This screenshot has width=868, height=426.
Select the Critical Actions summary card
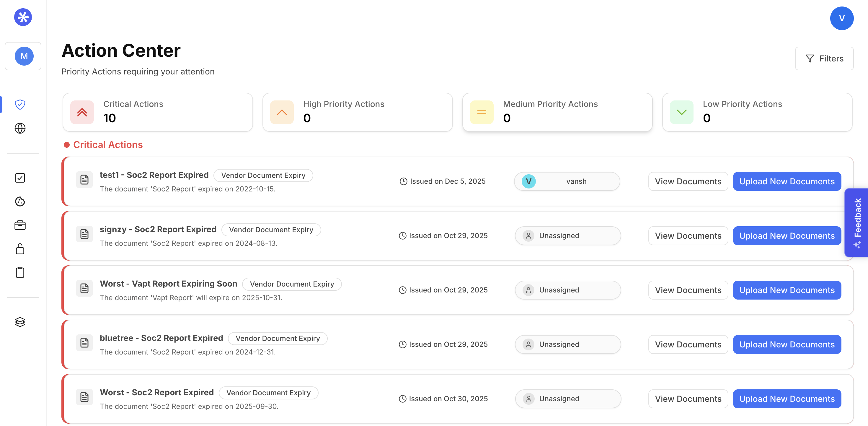157,112
